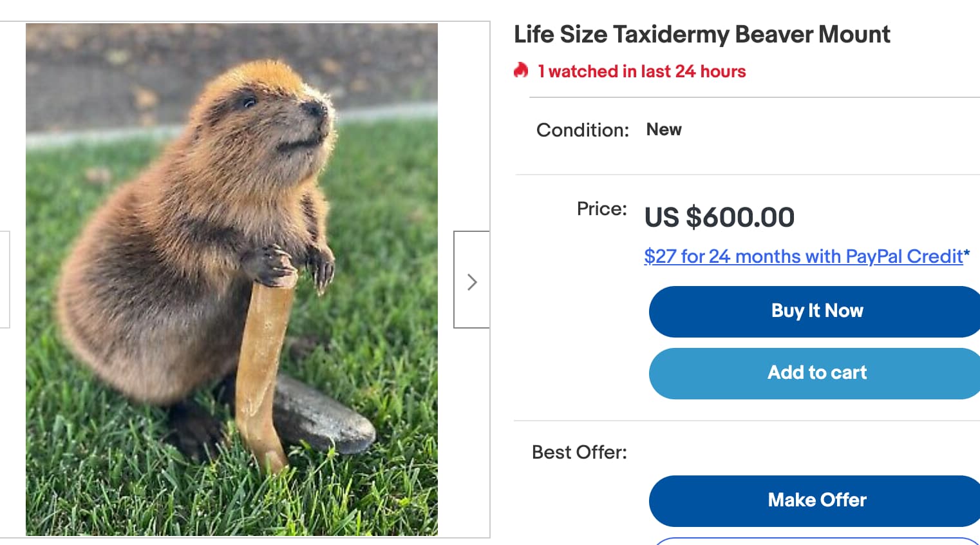
Task: Open the beaver mount product photo
Action: 231,279
